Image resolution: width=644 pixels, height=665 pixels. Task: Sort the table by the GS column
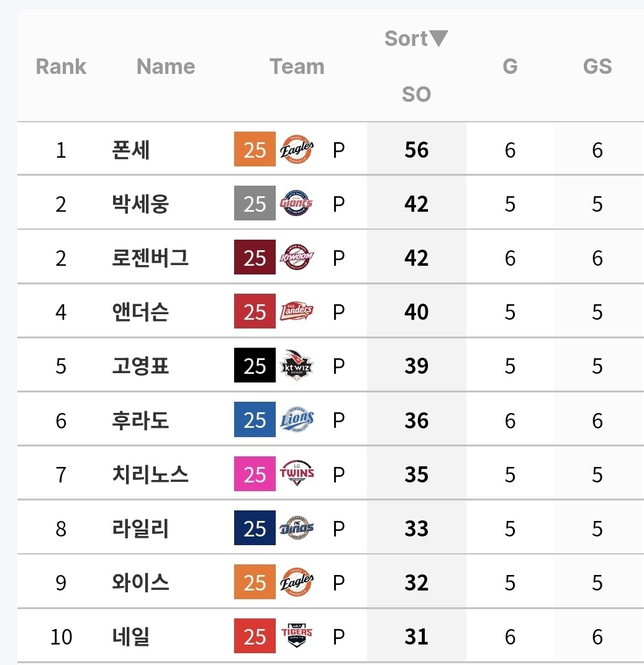click(x=597, y=66)
